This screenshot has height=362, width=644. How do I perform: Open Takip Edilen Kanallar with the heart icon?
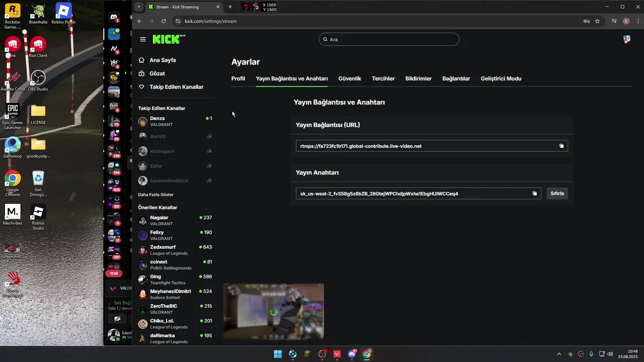[176, 87]
